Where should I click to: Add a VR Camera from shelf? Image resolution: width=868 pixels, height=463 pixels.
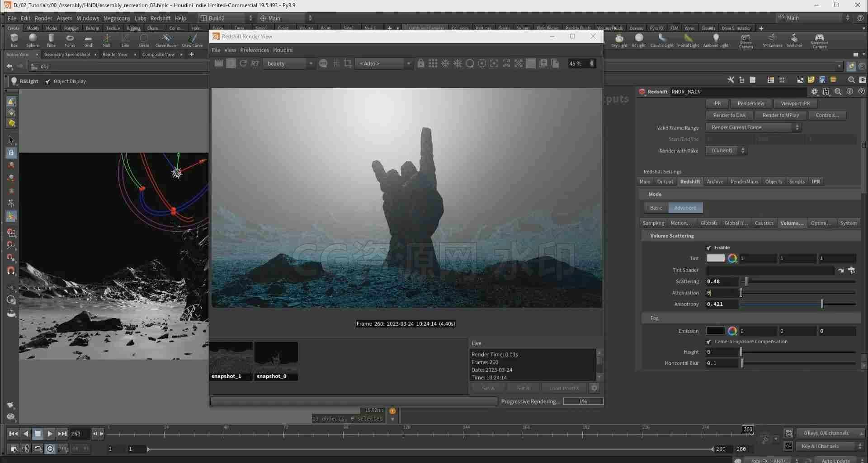coord(772,40)
